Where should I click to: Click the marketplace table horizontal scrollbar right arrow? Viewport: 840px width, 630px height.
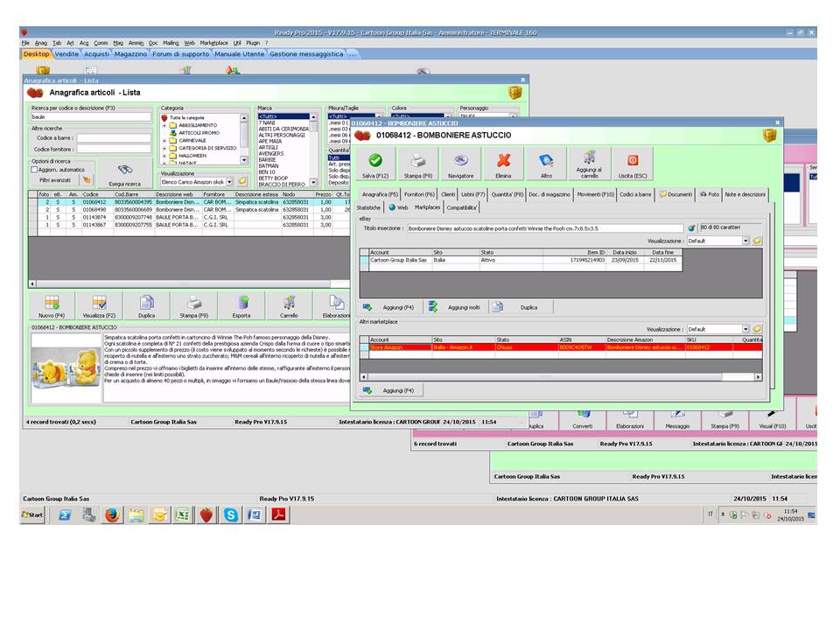758,377
